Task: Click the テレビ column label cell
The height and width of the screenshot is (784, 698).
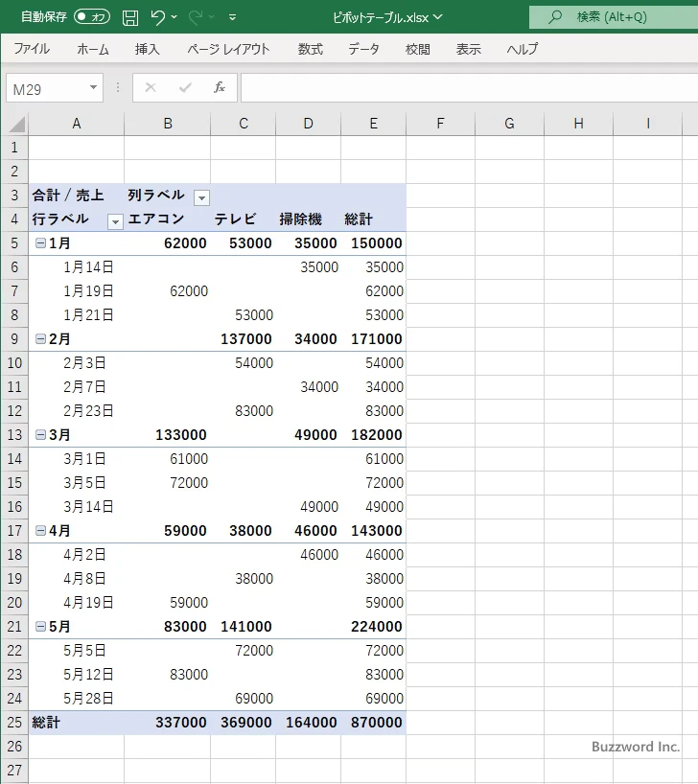Action: tap(243, 219)
